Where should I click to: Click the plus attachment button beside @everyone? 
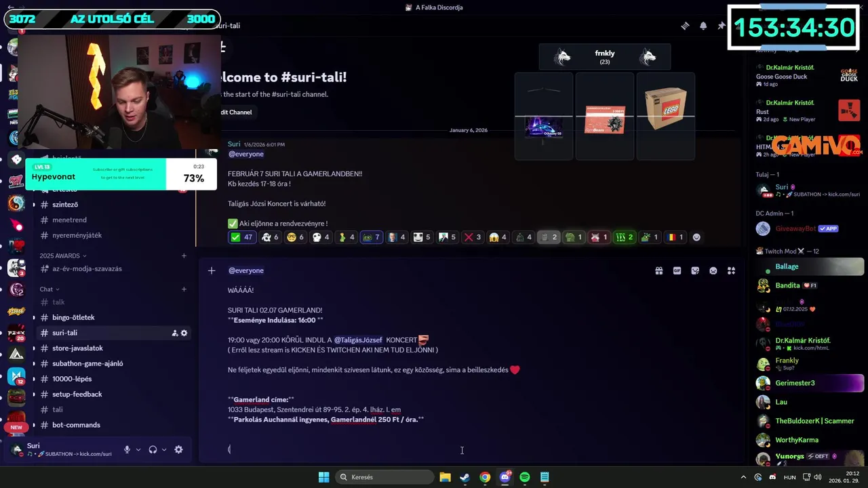tap(212, 270)
